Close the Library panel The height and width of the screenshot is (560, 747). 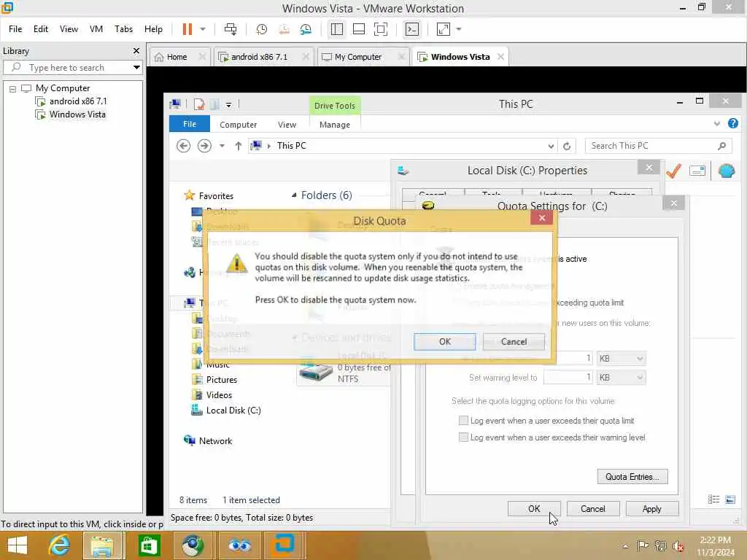136,50
